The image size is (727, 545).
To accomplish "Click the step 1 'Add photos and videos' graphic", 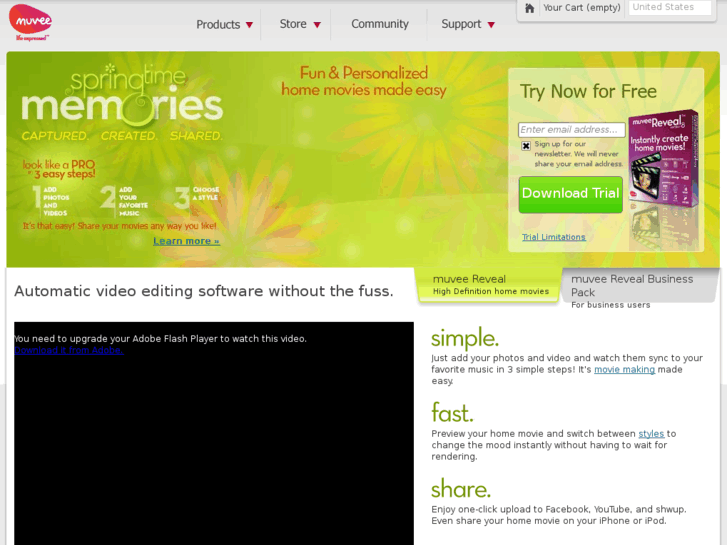I will point(51,201).
